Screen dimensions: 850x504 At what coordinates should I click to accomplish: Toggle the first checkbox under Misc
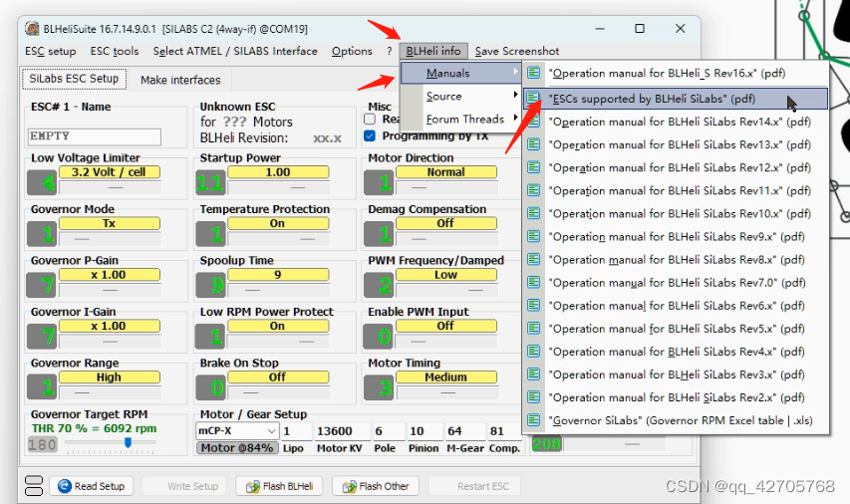click(x=370, y=119)
